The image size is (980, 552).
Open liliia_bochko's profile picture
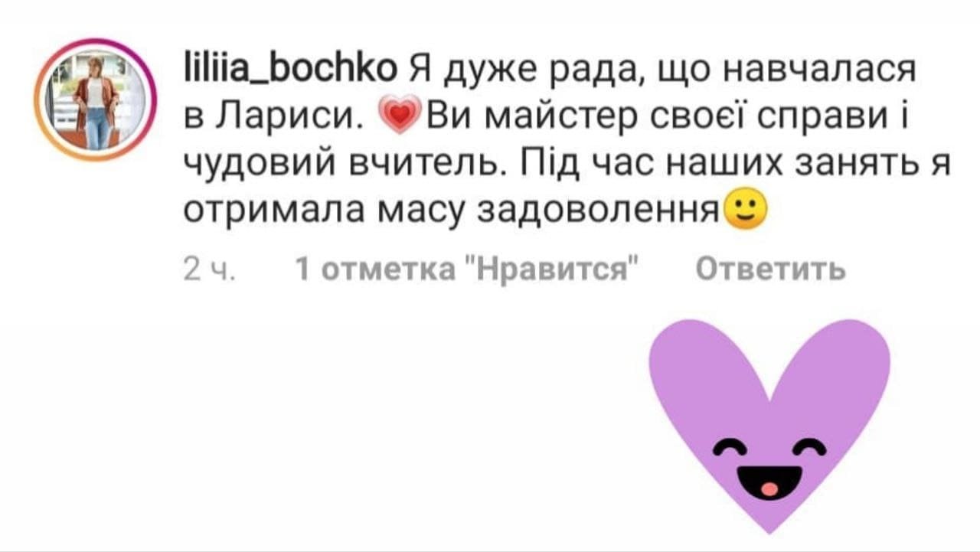coord(96,100)
